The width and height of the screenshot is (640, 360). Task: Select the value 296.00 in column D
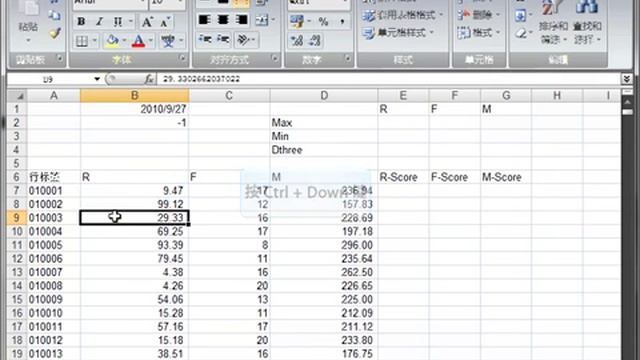(324, 245)
